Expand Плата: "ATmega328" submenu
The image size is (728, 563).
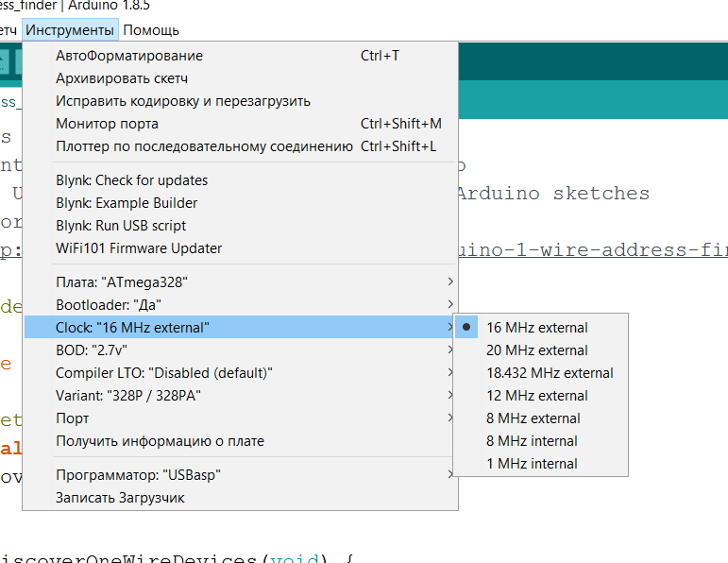tap(240, 282)
